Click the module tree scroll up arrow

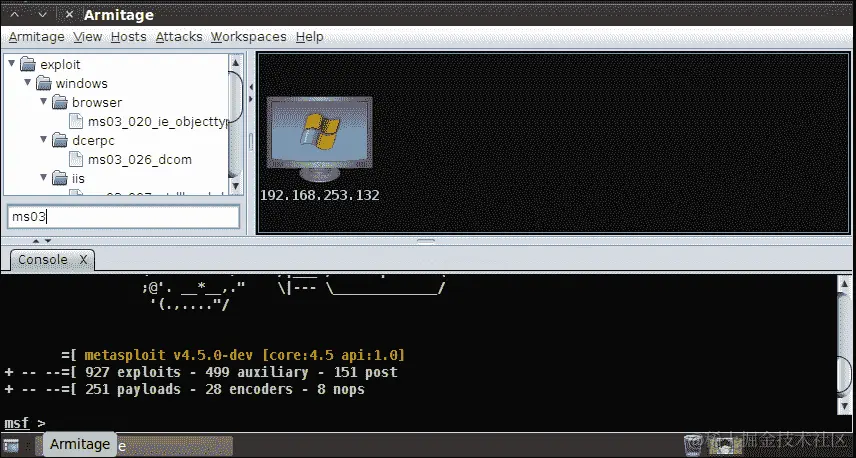coord(235,62)
